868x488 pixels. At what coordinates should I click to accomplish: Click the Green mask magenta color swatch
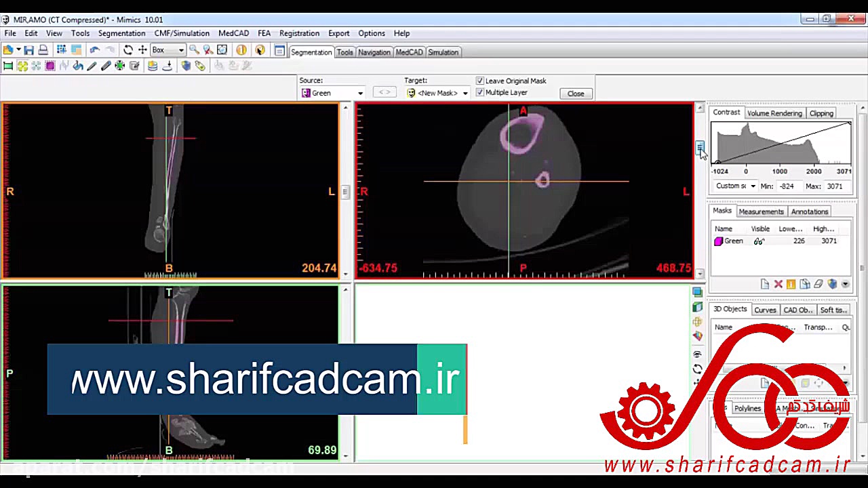(x=718, y=241)
